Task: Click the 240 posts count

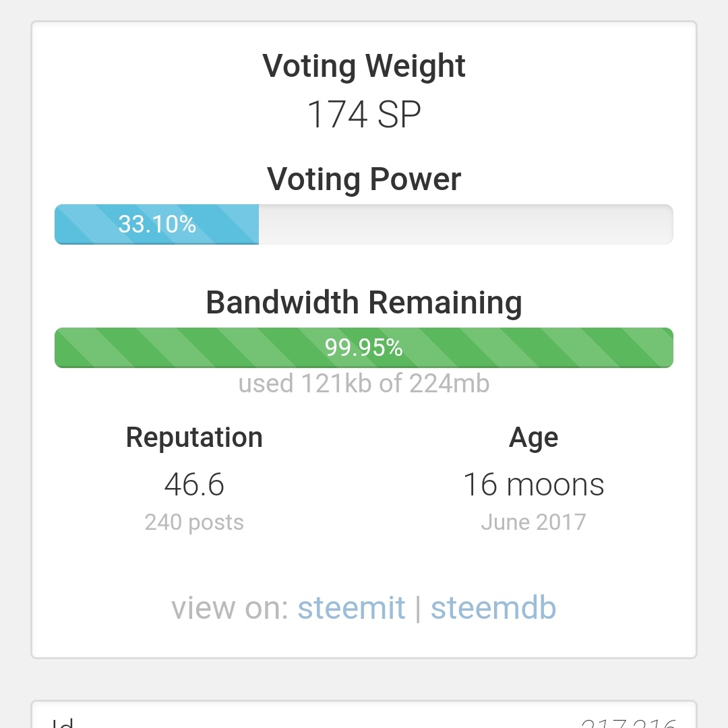Action: click(x=194, y=522)
